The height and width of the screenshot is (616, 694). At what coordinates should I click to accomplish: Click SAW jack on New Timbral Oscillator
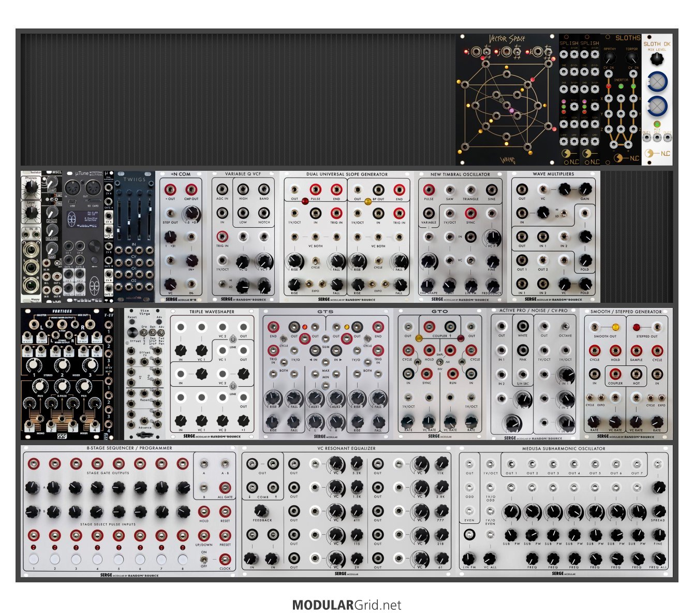(x=450, y=189)
